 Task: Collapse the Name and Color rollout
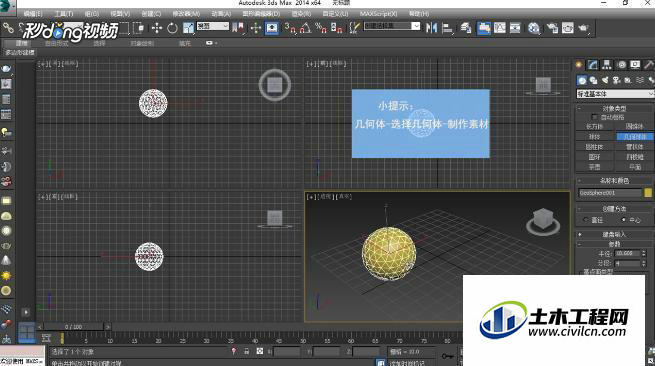pyautogui.click(x=614, y=180)
